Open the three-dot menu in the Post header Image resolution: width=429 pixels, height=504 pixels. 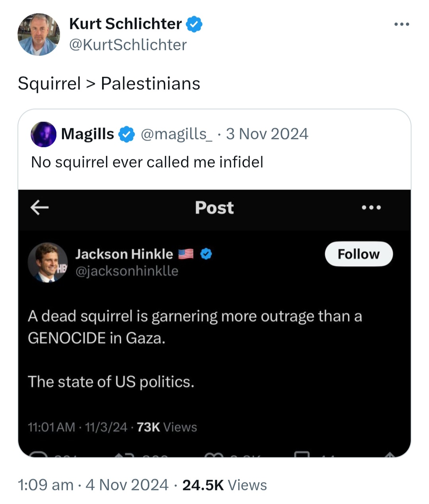click(x=371, y=207)
